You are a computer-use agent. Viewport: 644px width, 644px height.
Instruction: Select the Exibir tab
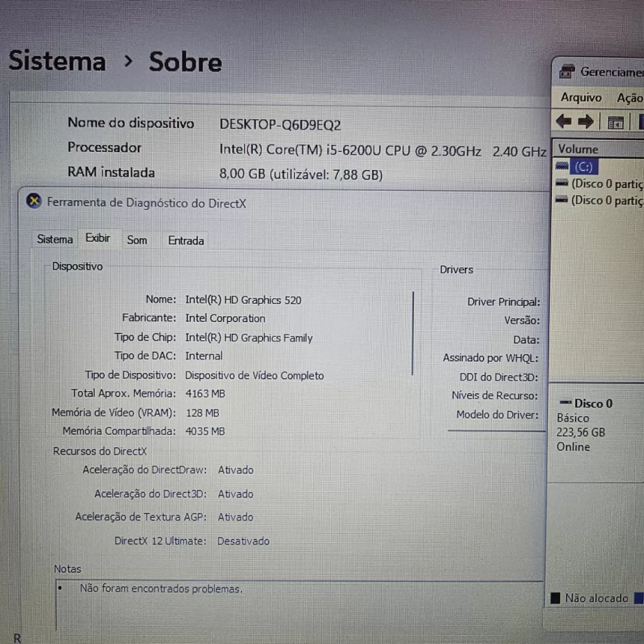98,238
